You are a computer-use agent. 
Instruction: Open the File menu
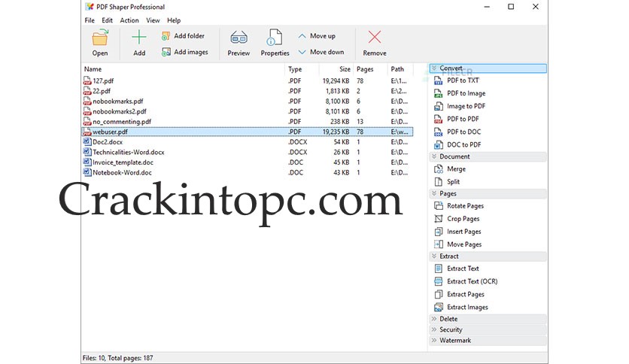pos(90,20)
